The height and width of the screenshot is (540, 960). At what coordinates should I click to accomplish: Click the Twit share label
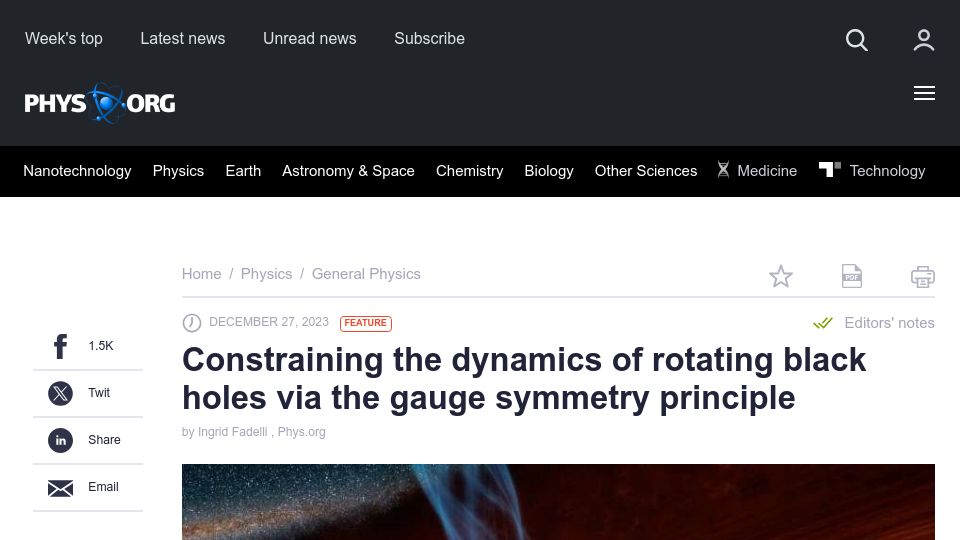click(x=99, y=393)
